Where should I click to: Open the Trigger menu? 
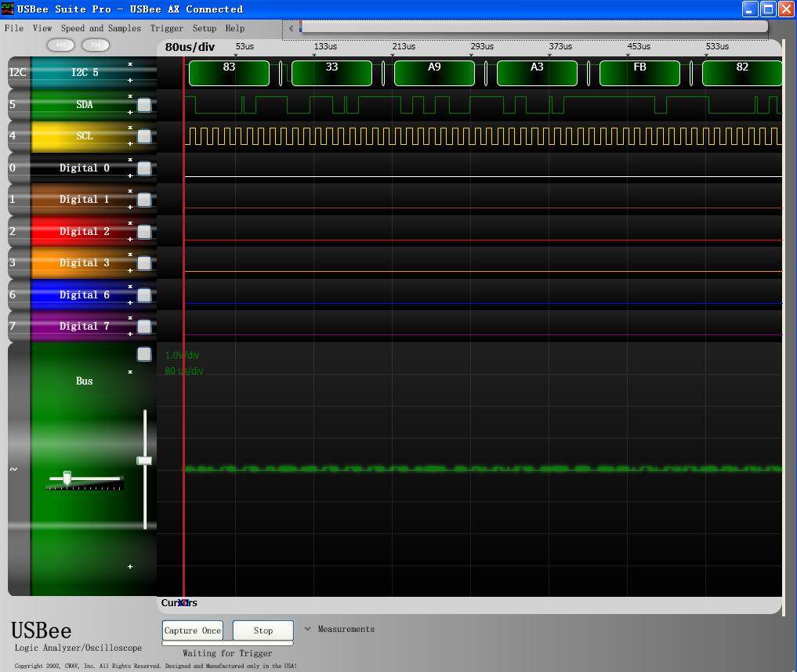(167, 28)
